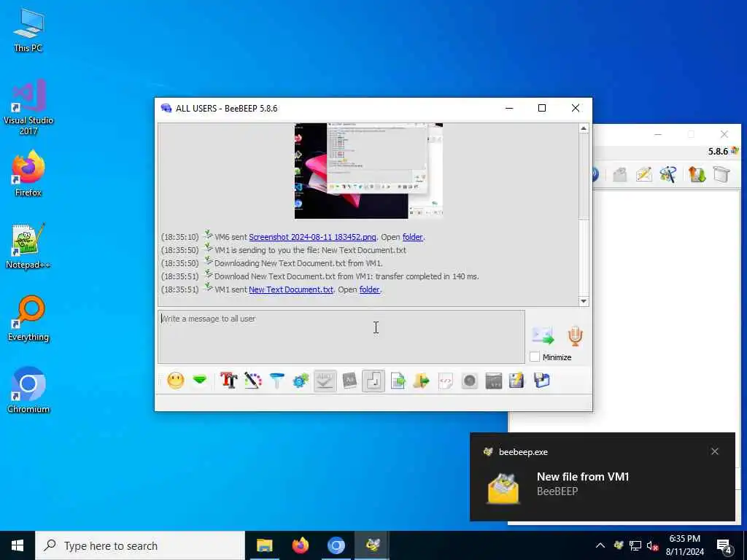Send a folder with the folder arrow icon

pyautogui.click(x=422, y=381)
